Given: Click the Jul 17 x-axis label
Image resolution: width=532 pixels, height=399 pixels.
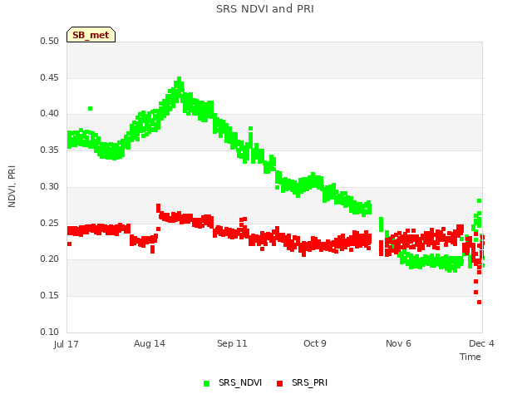Looking at the screenshot, I should tap(66, 344).
